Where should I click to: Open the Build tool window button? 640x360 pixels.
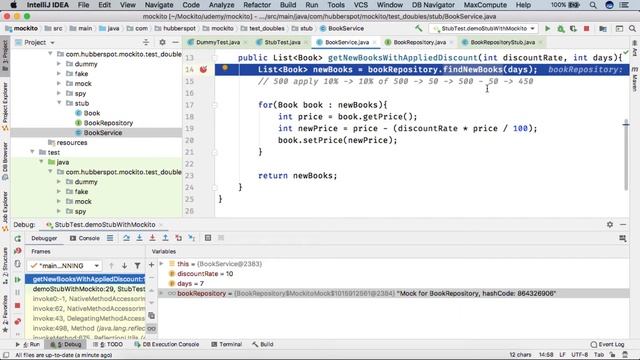click(x=262, y=344)
